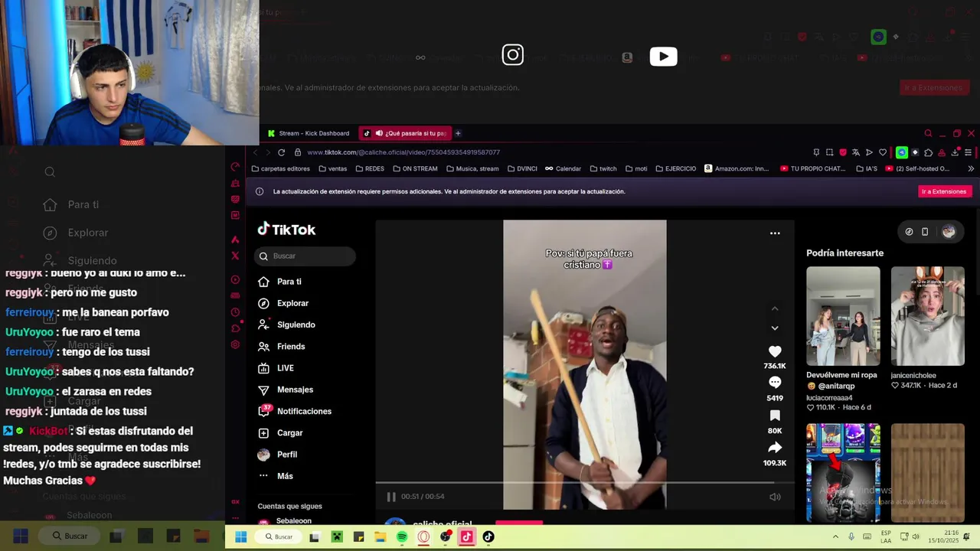The height and width of the screenshot is (551, 980).
Task: Mute the video with speaker icon
Action: coord(775,497)
